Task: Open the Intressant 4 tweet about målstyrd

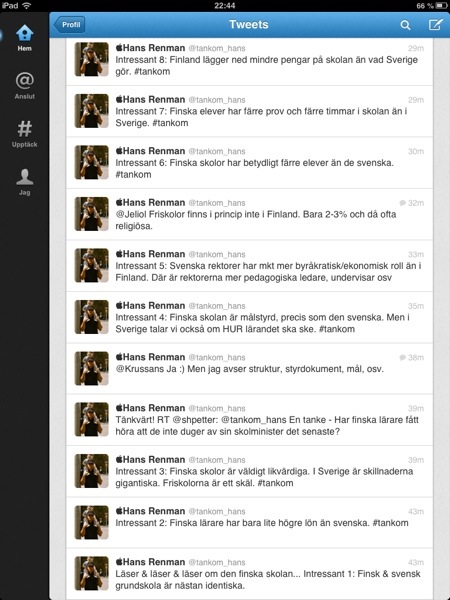Action: tap(249, 318)
